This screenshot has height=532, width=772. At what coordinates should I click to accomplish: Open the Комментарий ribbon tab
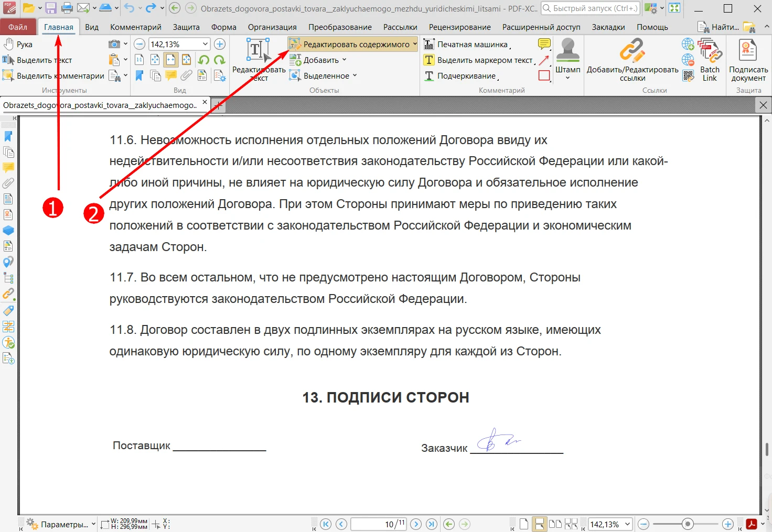pos(135,27)
